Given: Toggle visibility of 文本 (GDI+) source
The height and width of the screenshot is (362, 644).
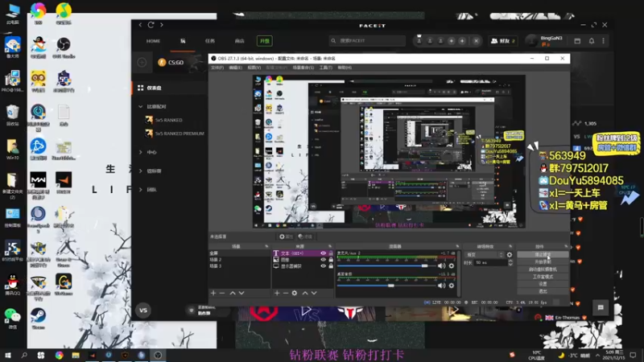Looking at the screenshot, I should point(324,253).
